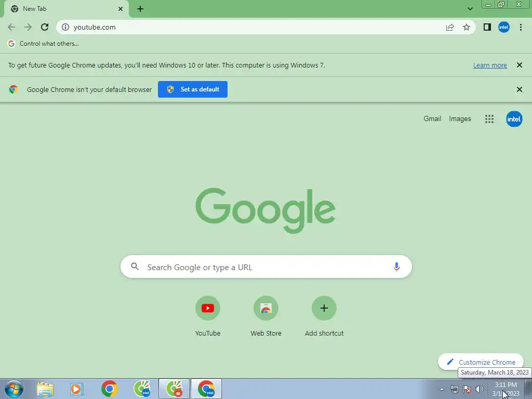Bookmark this tab with the star icon

click(x=467, y=27)
